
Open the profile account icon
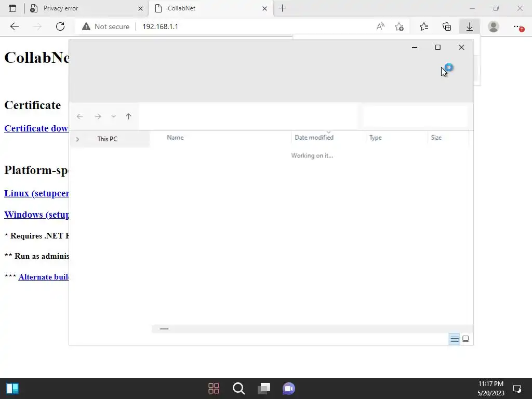point(494,26)
